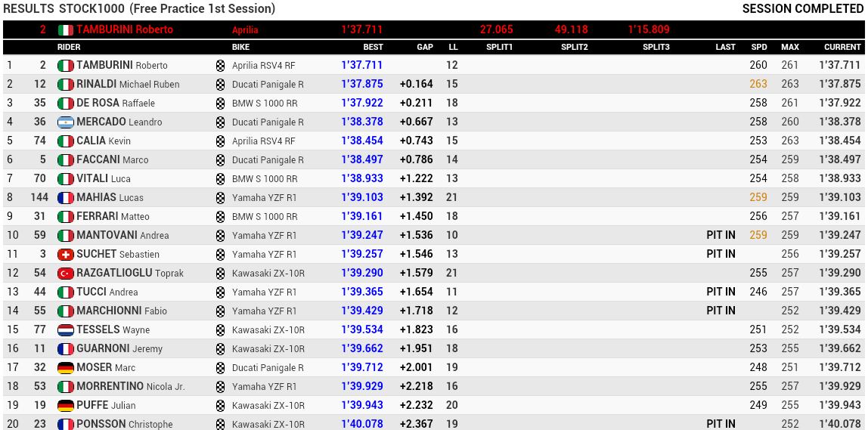This screenshot has height=430, width=868.
Task: Click the Italian flag in the red leader header bar
Action: pyautogui.click(x=65, y=30)
